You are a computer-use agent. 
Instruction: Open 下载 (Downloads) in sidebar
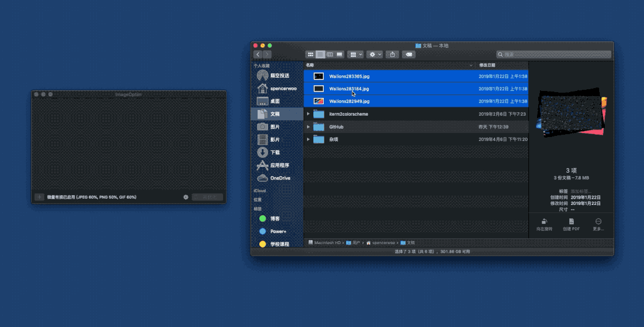pyautogui.click(x=277, y=152)
